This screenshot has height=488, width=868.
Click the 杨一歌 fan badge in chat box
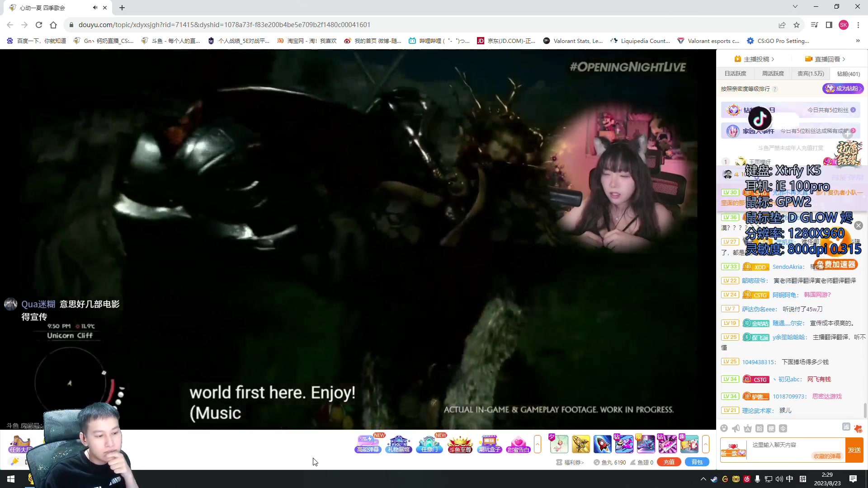tap(733, 450)
